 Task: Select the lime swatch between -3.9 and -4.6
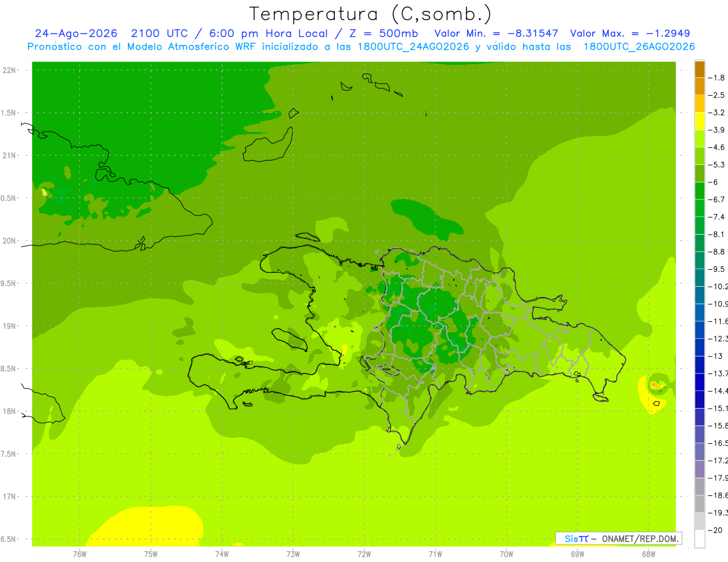tap(699, 139)
